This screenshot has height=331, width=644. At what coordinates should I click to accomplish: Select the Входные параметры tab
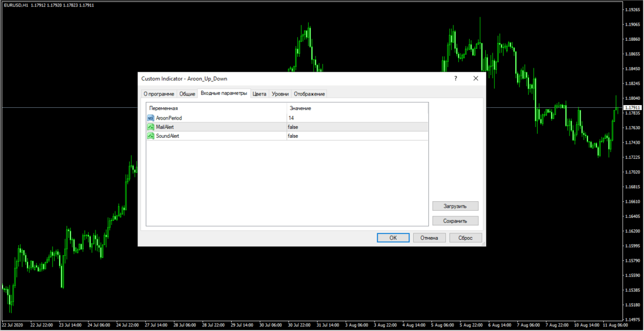point(224,93)
